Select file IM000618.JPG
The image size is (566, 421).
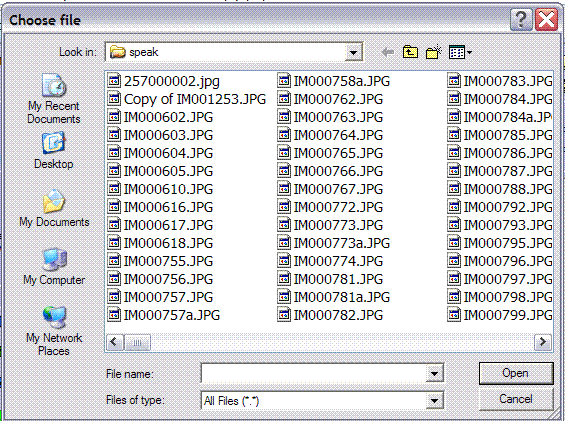(161, 243)
